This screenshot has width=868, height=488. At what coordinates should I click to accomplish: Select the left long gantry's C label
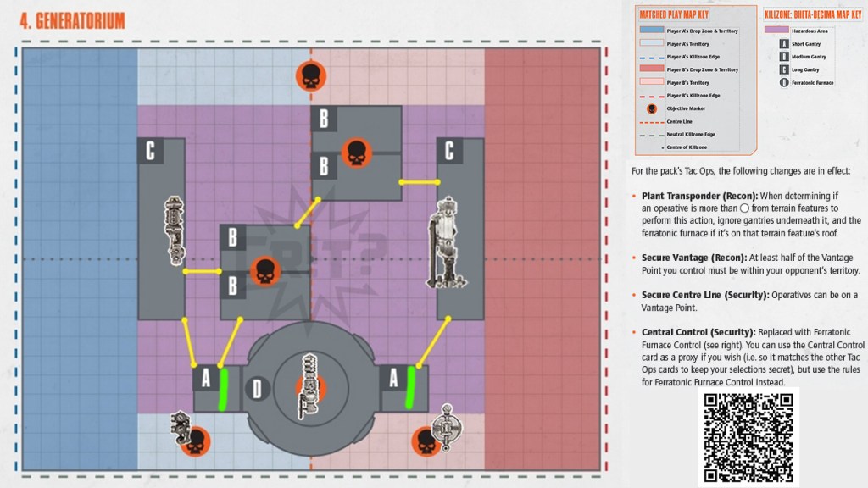(150, 152)
